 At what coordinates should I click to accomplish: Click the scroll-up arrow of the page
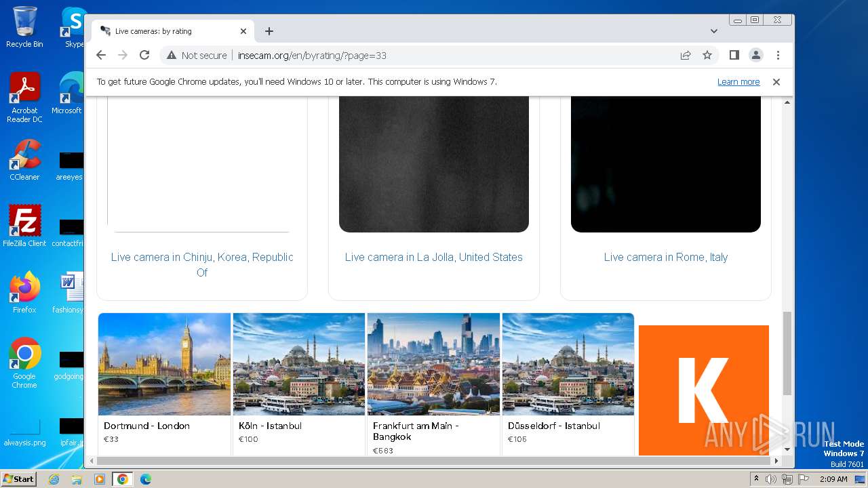(x=787, y=102)
